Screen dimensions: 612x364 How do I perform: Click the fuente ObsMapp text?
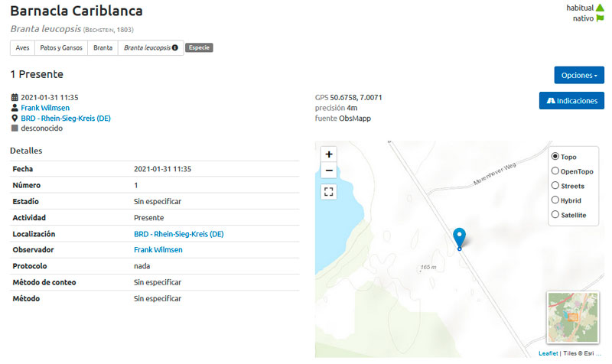[343, 119]
